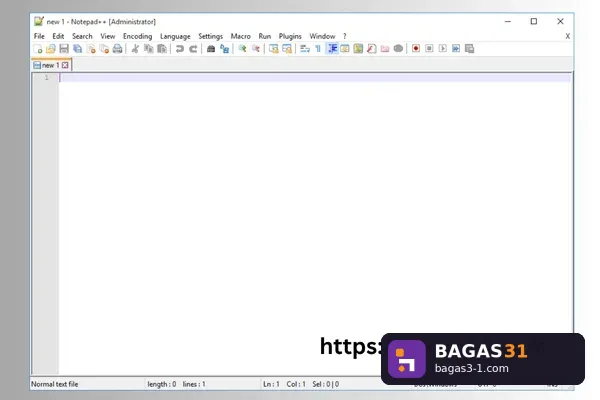Click the Notepad++ title bar app icon
The width and height of the screenshot is (600, 400).
[39, 21]
